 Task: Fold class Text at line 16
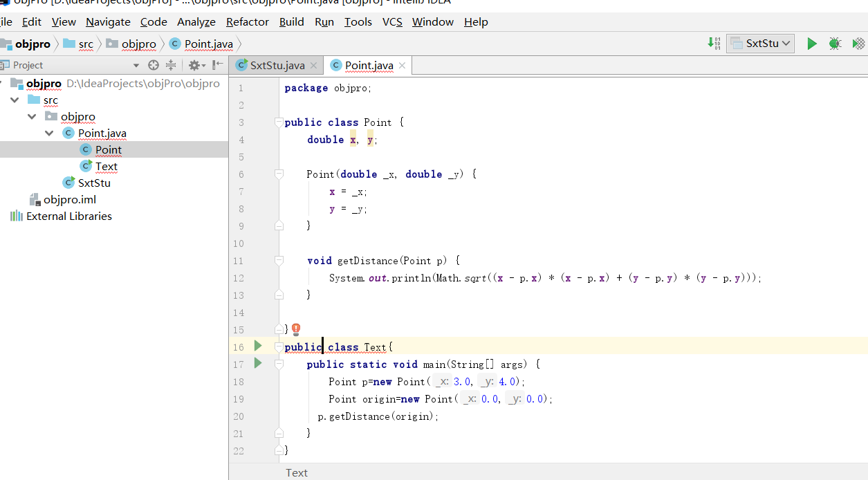point(279,347)
